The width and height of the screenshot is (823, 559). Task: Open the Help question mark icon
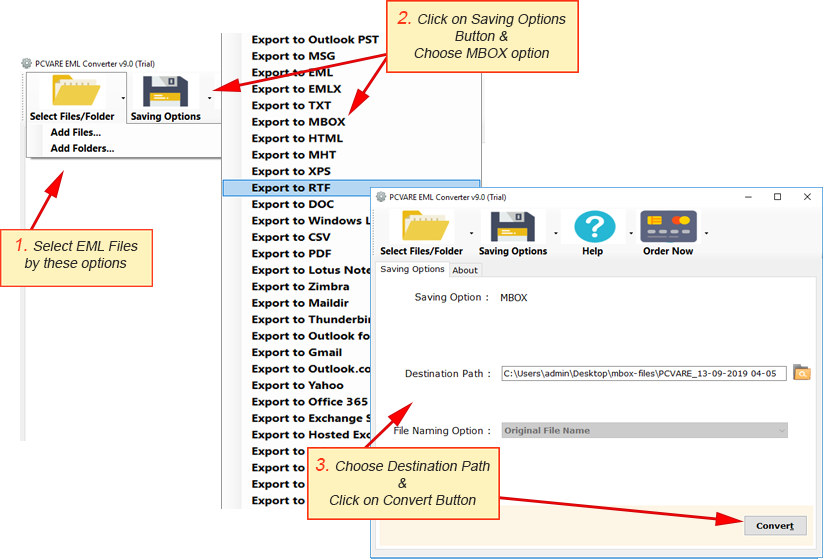[x=594, y=227]
